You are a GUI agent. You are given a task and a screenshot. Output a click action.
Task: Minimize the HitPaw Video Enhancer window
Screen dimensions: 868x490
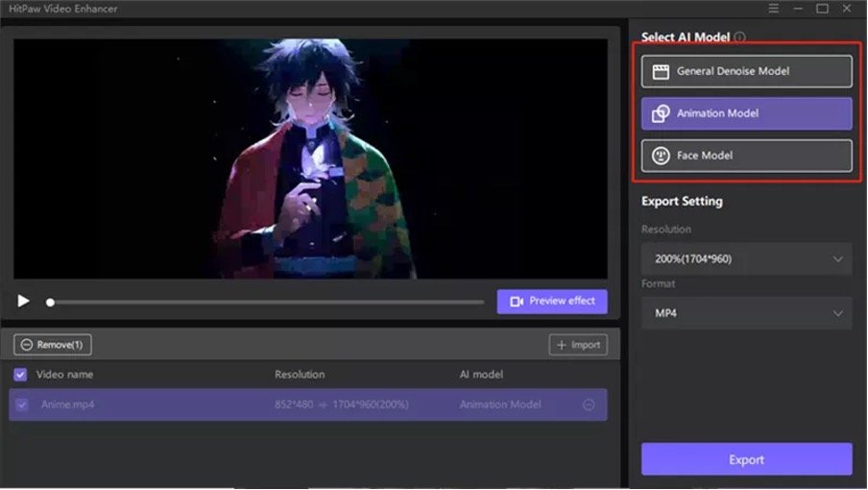pos(798,9)
